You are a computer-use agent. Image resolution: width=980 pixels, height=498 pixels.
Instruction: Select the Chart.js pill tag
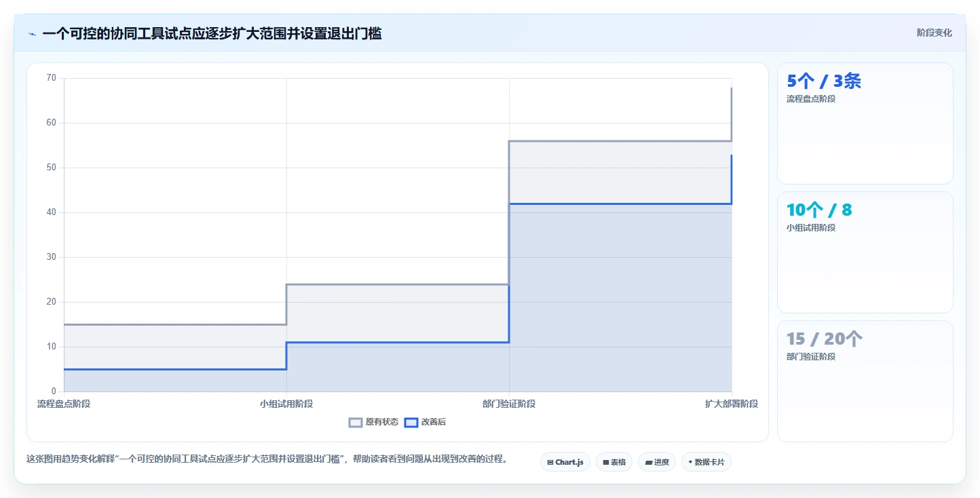(x=565, y=462)
